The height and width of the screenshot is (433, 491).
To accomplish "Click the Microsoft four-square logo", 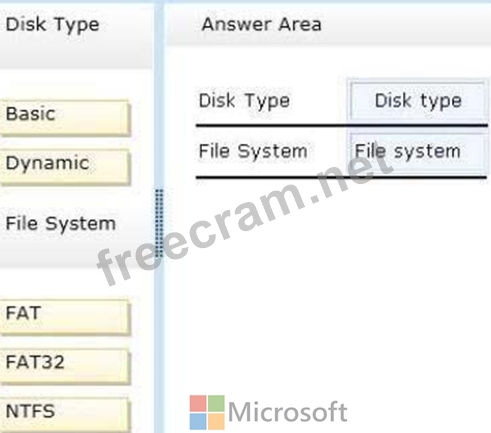I will 207,412.
